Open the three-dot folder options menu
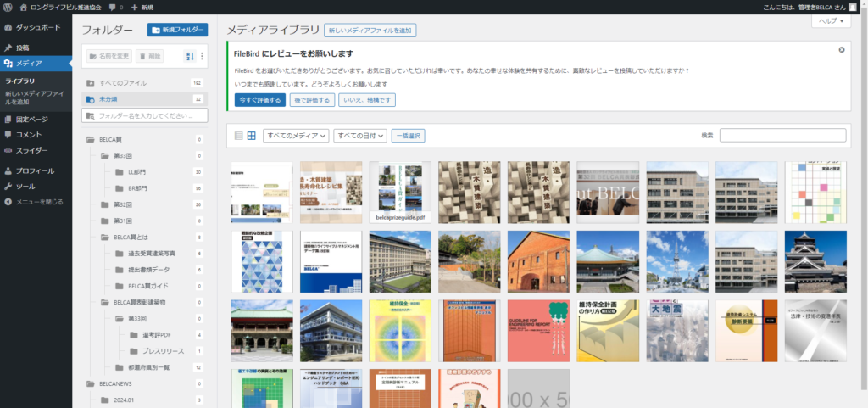 (x=202, y=56)
